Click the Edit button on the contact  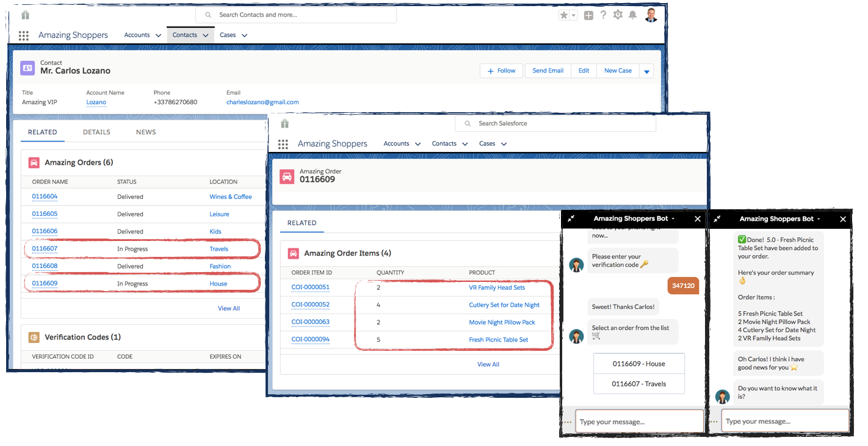click(x=584, y=71)
